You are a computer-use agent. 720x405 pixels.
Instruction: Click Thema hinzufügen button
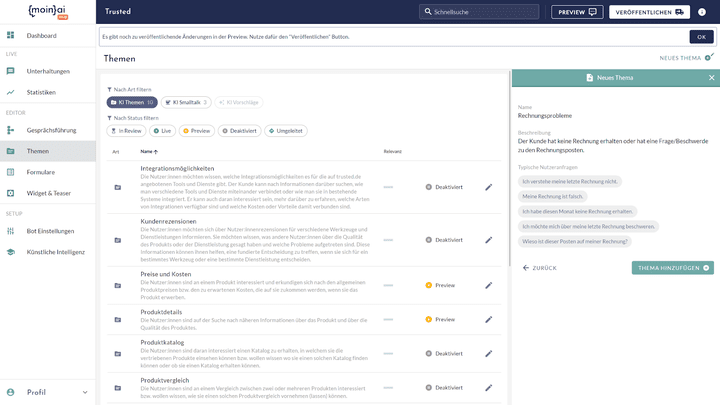click(x=672, y=268)
